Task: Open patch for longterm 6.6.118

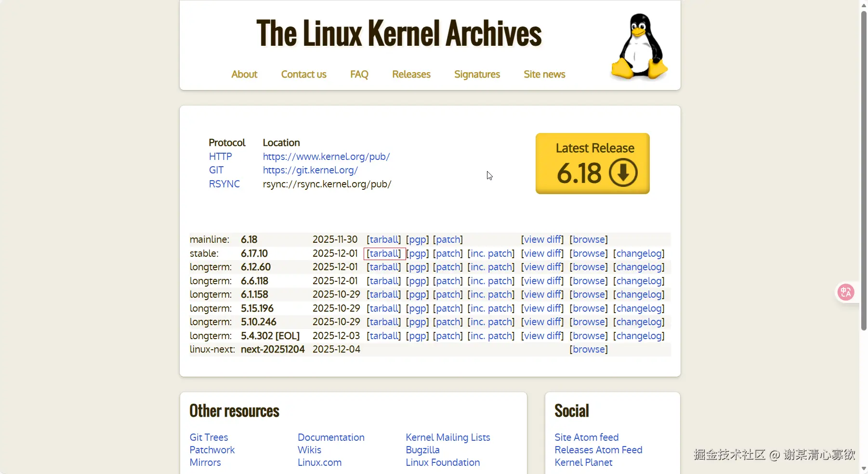Action: click(x=448, y=281)
